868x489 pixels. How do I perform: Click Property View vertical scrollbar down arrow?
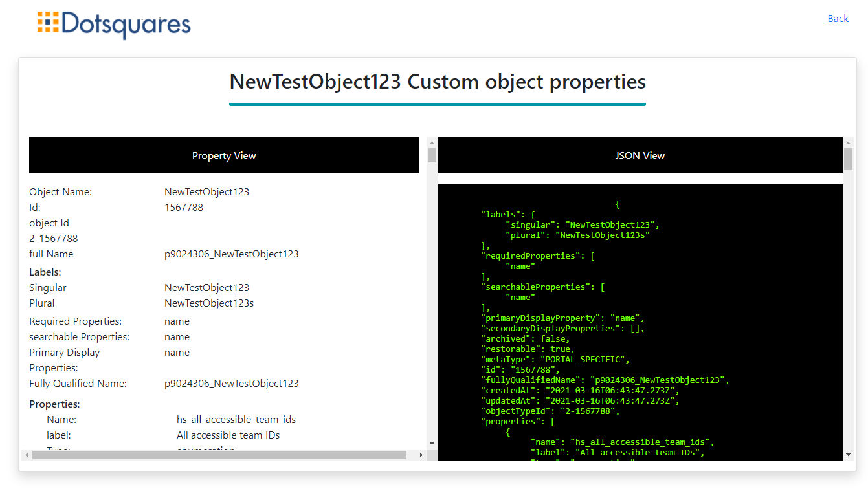[x=432, y=444]
